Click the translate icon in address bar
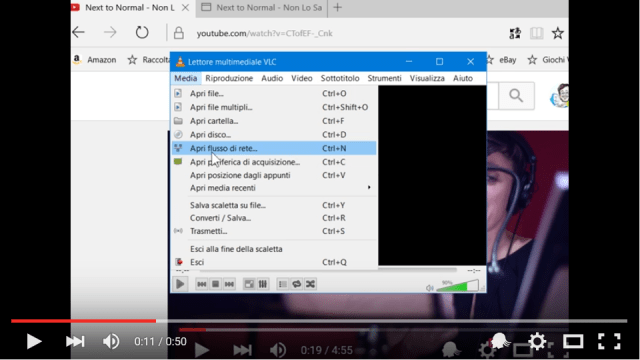The height and width of the screenshot is (360, 640). coord(515,33)
